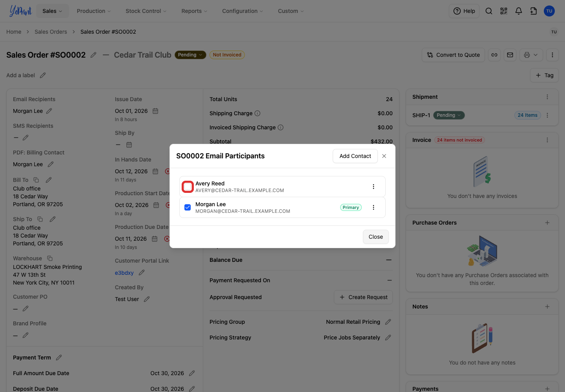
Task: Click Create Request button
Action: click(363, 297)
